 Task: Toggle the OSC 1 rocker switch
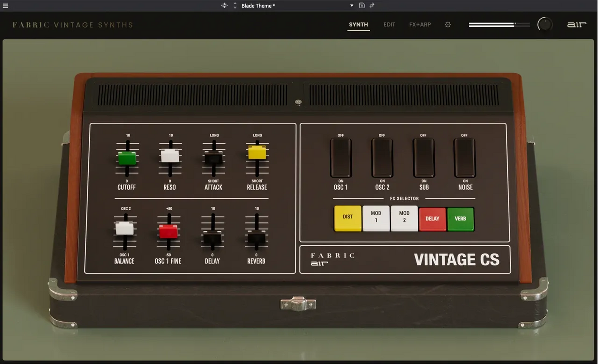tap(341, 158)
